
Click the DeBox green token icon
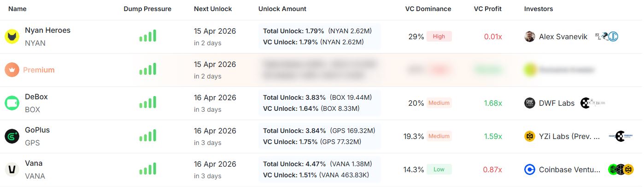(12, 103)
